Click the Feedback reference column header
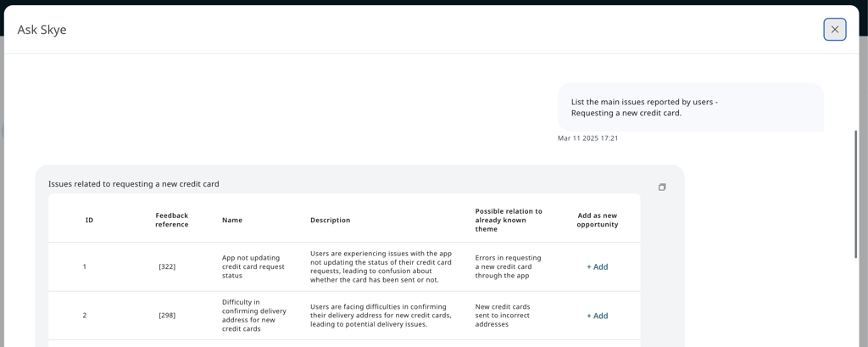The height and width of the screenshot is (347, 868). (171, 220)
